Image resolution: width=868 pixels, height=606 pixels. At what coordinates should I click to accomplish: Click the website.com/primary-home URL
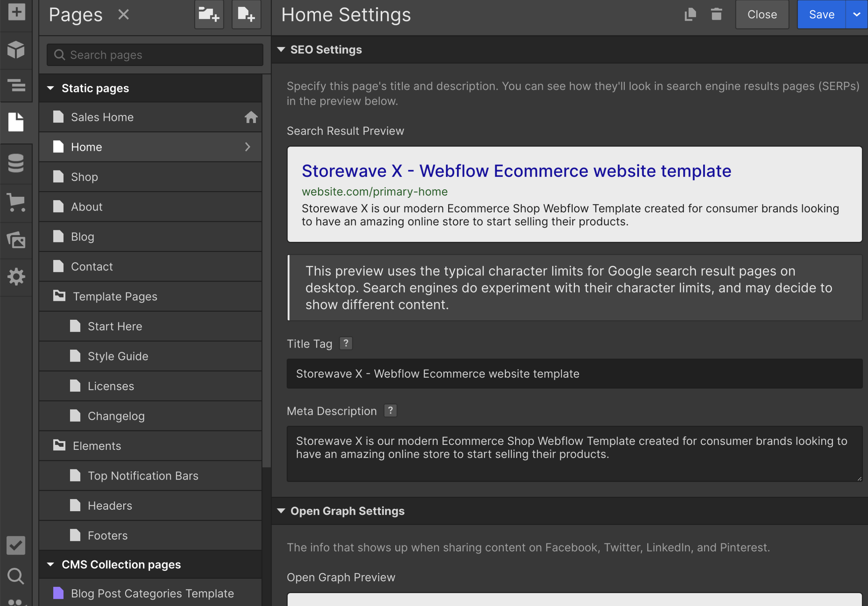pyautogui.click(x=374, y=192)
